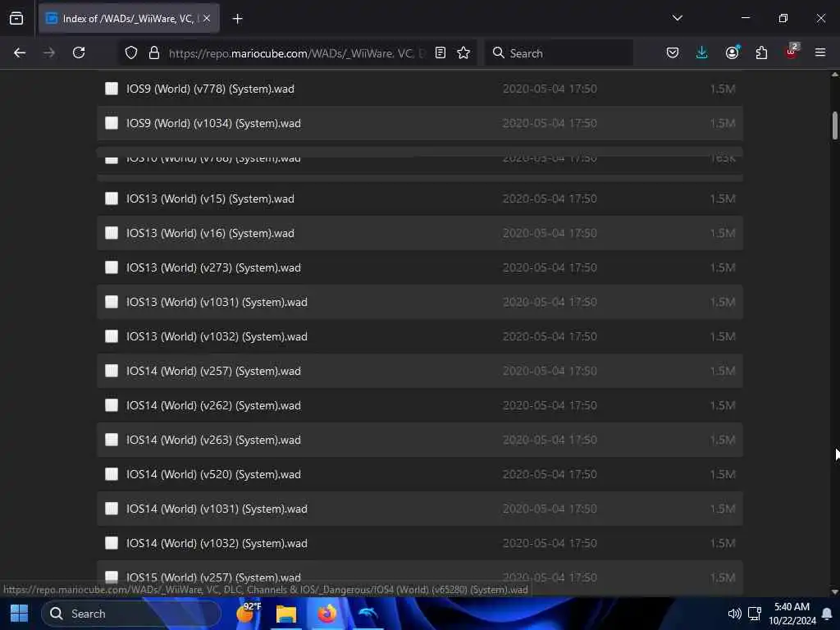
Task: Open weather widget showing 92°F
Action: [249, 612]
